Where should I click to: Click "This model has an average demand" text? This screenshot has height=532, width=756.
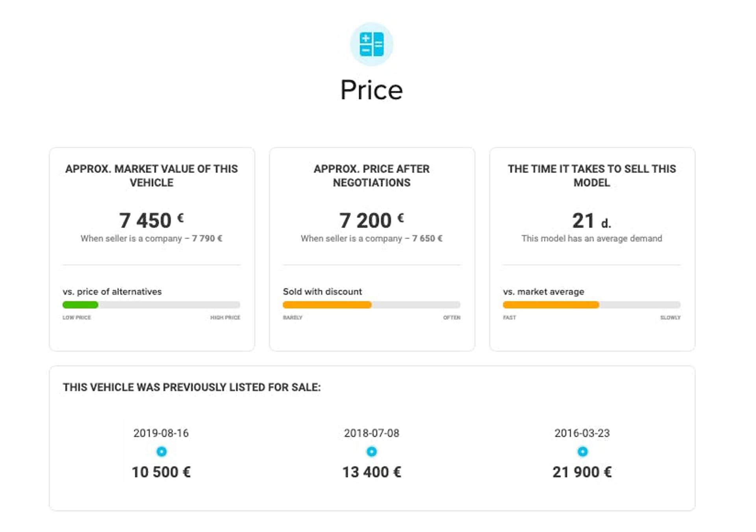591,239
